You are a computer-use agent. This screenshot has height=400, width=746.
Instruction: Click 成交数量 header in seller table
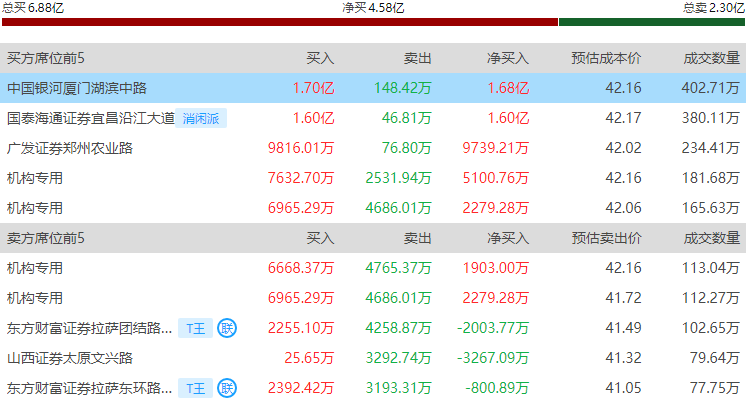coord(711,238)
